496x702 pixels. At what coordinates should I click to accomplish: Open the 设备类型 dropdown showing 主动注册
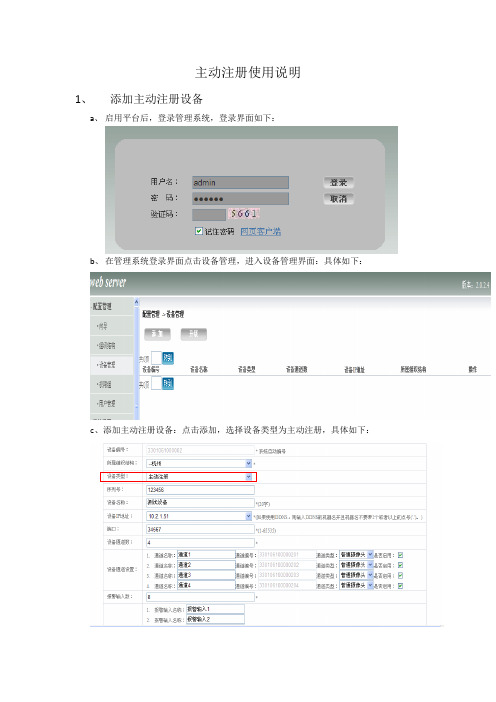pos(199,477)
